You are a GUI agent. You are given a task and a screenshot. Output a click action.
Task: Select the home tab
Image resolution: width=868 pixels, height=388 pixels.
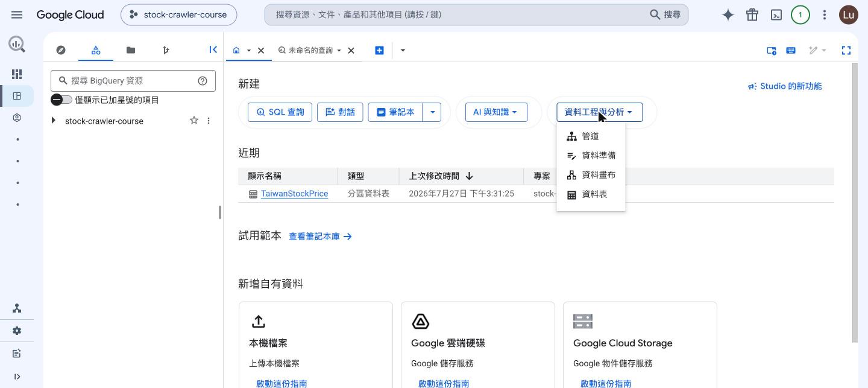click(x=236, y=50)
